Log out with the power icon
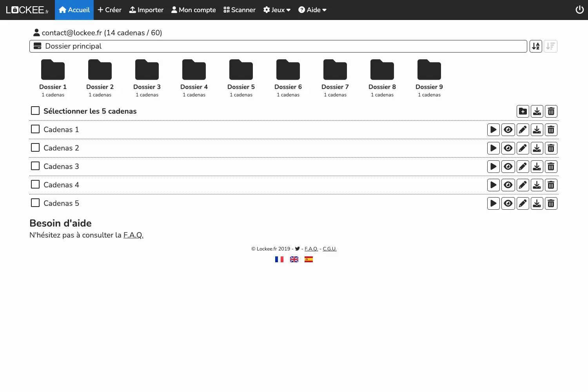The image size is (588, 392). tap(580, 10)
